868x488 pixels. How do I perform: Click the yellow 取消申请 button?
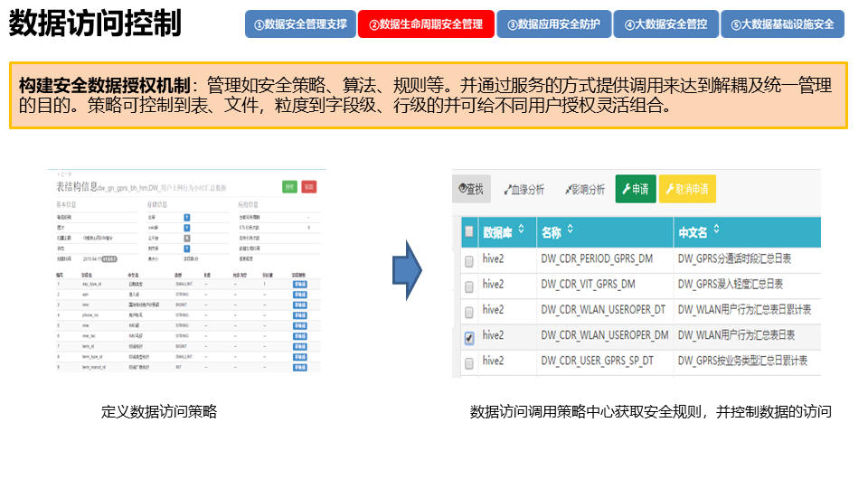click(687, 189)
